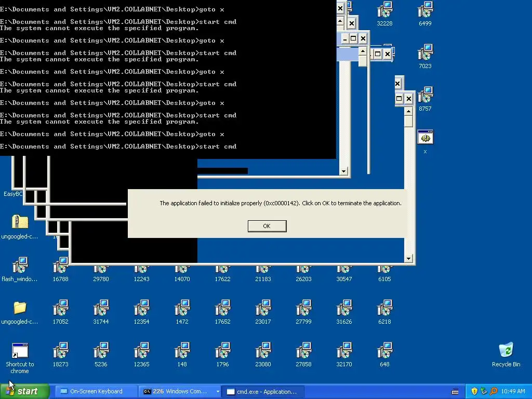Select the desktop icon labeled 30547
The height and width of the screenshot is (399, 532).
344,273
